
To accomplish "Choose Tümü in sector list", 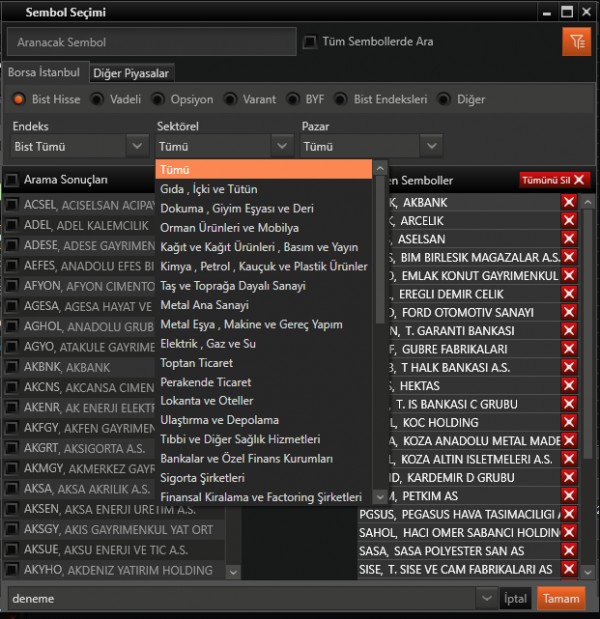I will pos(264,169).
